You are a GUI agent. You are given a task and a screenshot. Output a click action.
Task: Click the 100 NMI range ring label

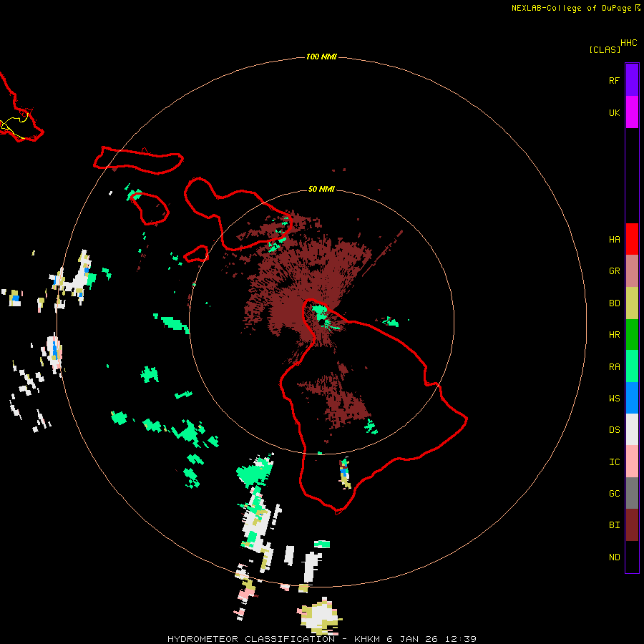pos(321,57)
